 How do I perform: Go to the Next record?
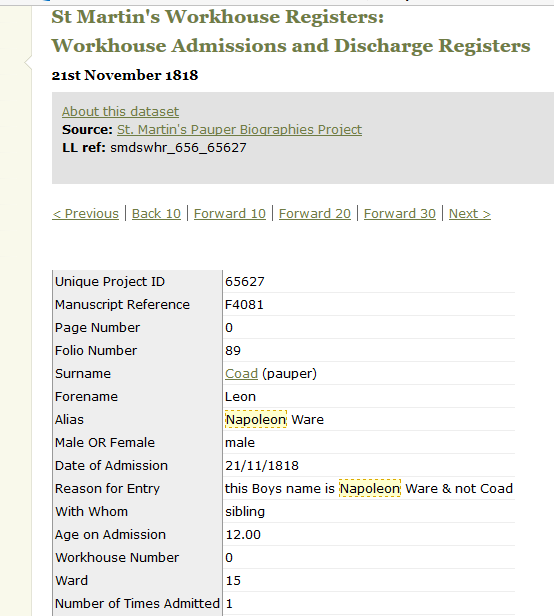coord(470,214)
